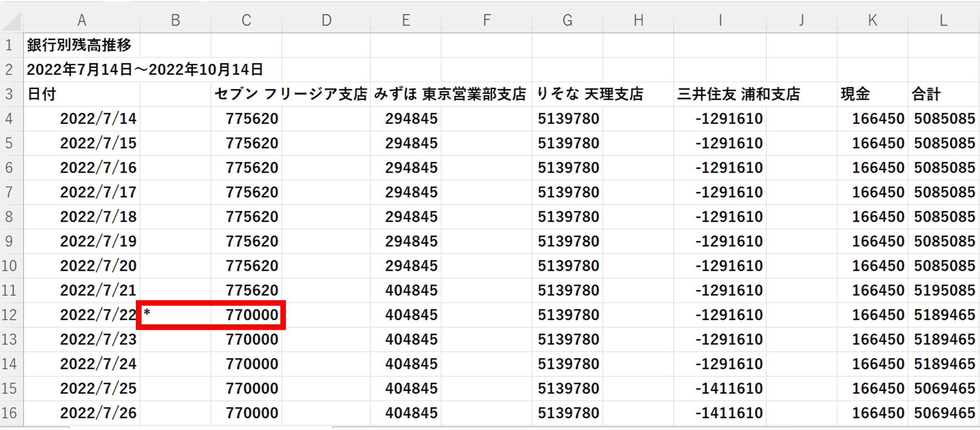The width and height of the screenshot is (980, 430).
Task: Select row 3 header
Action: 11,94
